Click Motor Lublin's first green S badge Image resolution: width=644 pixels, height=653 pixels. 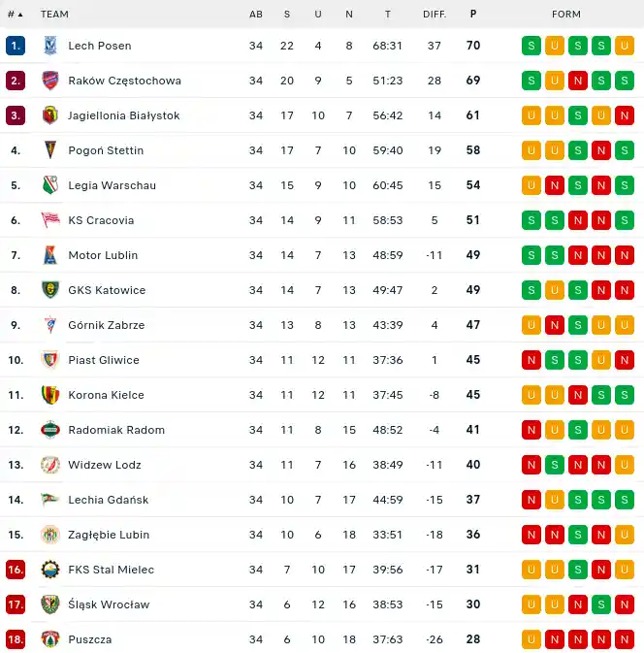(531, 255)
